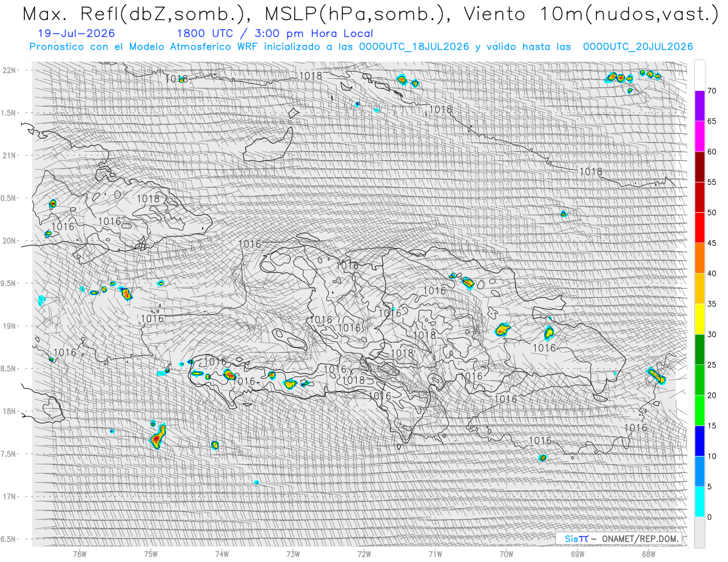Click the clipped 9.5N latitude axis label
The width and height of the screenshot is (728, 562).
8,283
